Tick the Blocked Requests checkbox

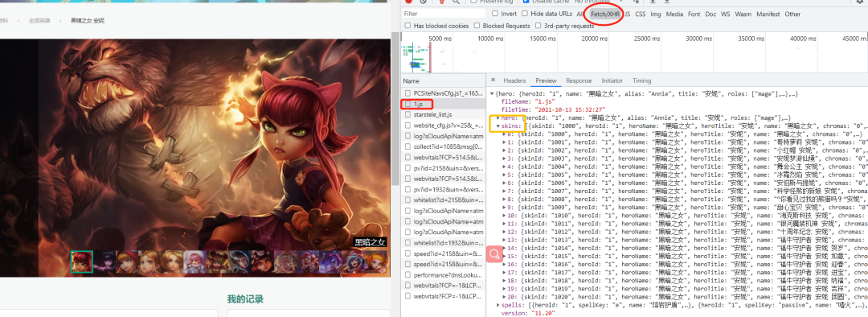pos(477,26)
